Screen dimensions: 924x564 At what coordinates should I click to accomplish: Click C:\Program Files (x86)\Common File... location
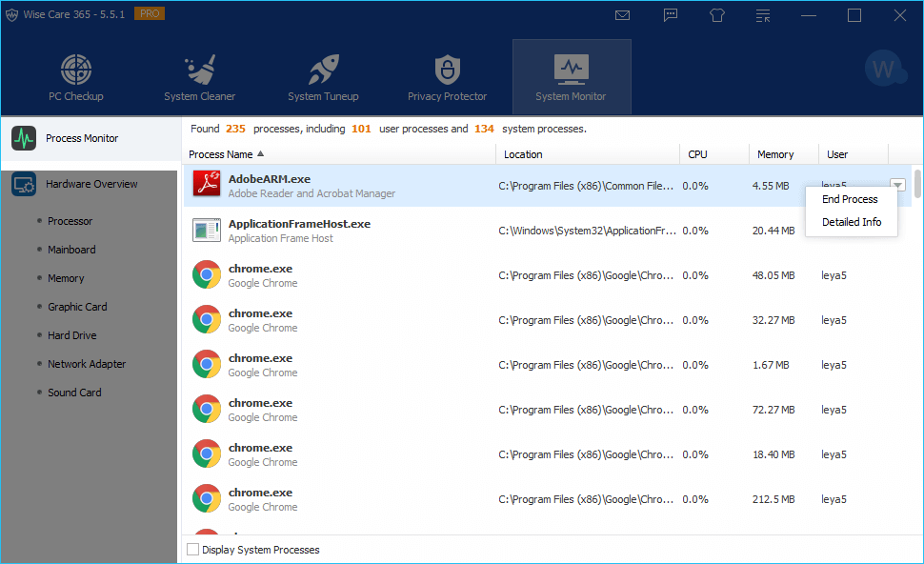coord(586,186)
